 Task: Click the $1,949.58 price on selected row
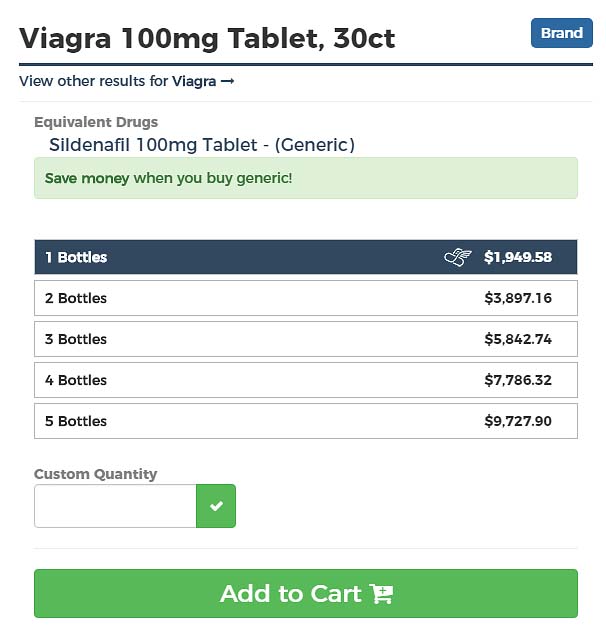[518, 257]
